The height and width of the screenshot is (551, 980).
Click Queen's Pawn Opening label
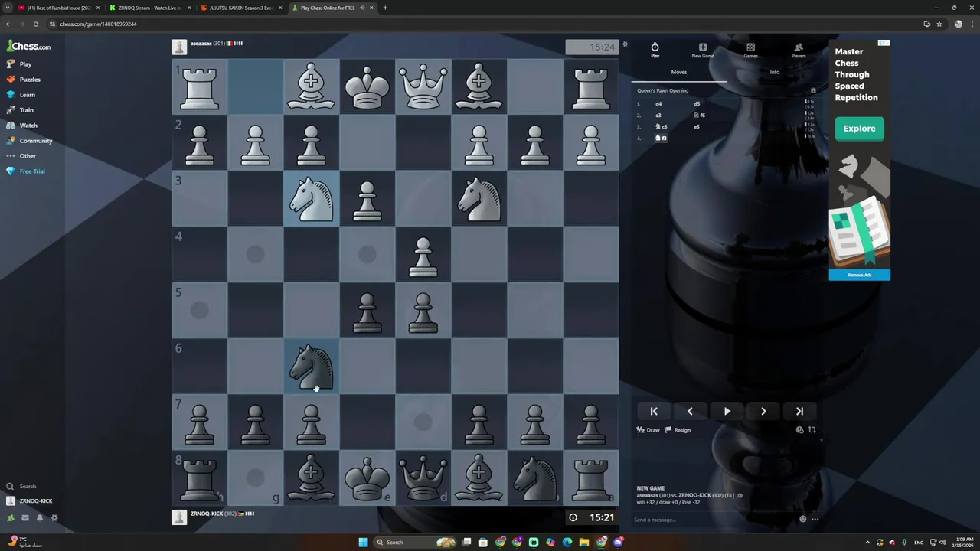point(663,90)
